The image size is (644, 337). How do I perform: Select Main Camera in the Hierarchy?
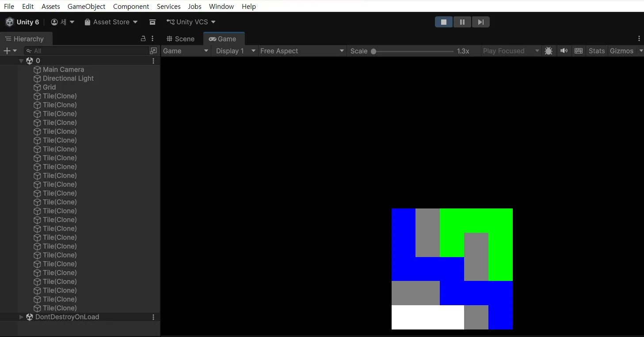coord(63,69)
